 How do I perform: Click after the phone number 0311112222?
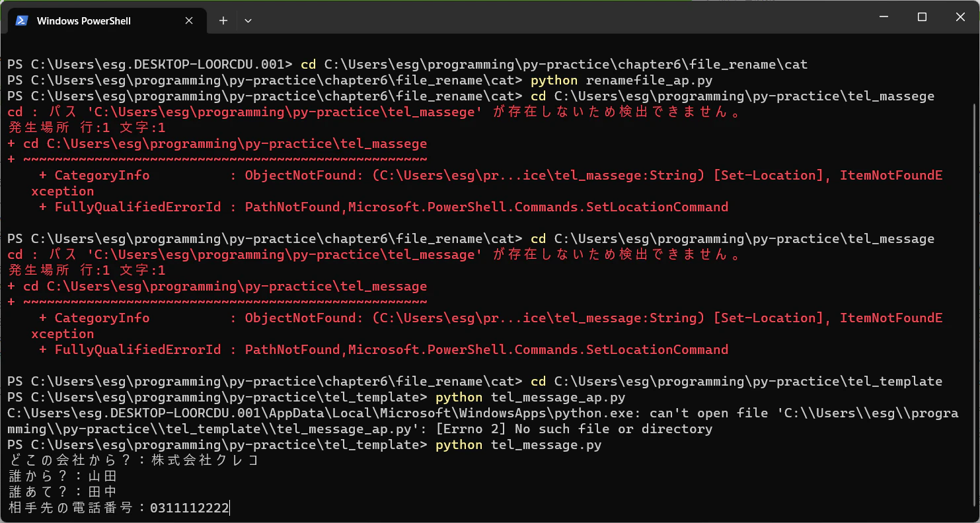click(x=230, y=508)
